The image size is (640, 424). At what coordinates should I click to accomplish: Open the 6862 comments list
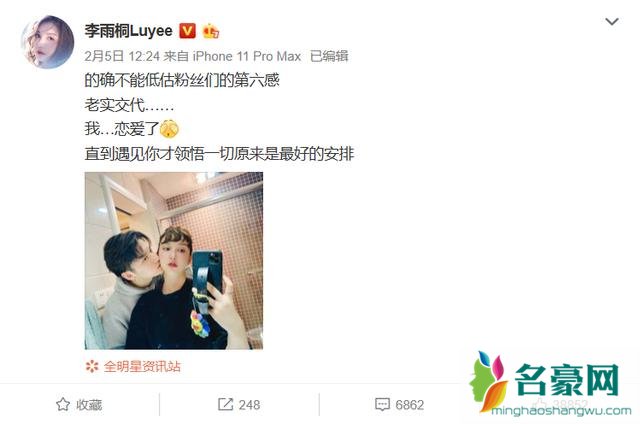(400, 404)
